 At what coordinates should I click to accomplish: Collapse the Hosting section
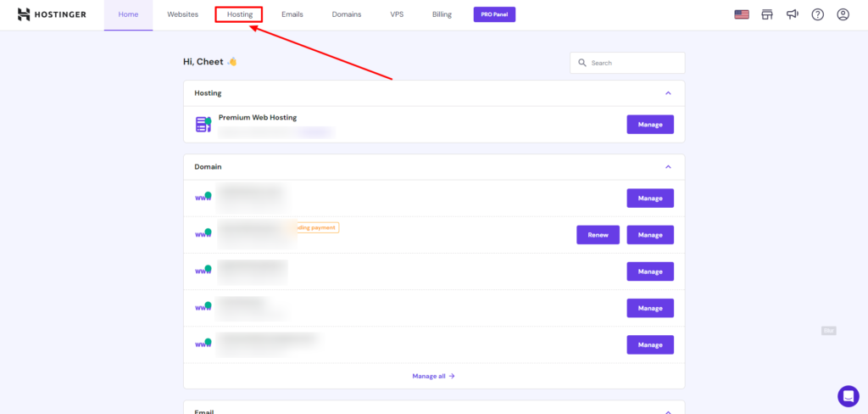pyautogui.click(x=668, y=93)
